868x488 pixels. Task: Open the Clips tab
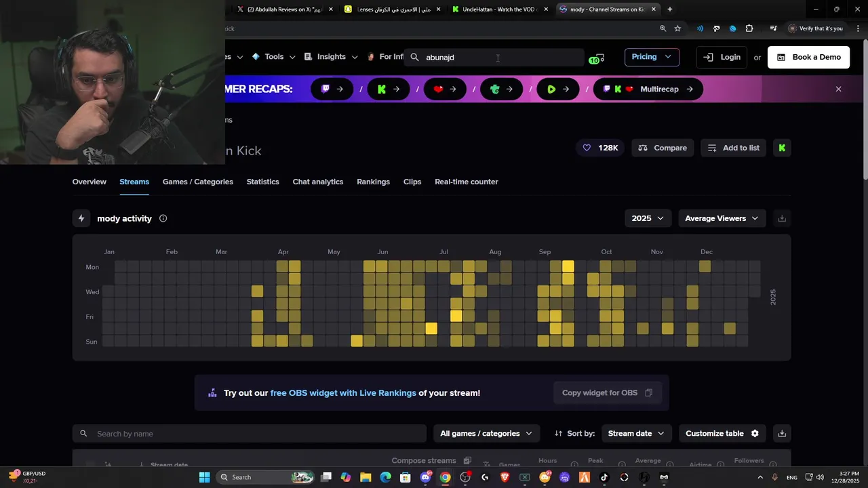[412, 182]
